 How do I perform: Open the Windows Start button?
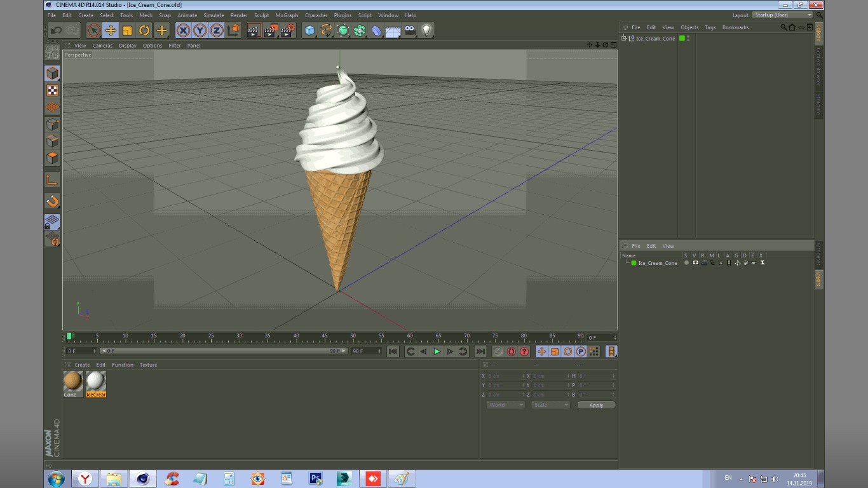56,478
